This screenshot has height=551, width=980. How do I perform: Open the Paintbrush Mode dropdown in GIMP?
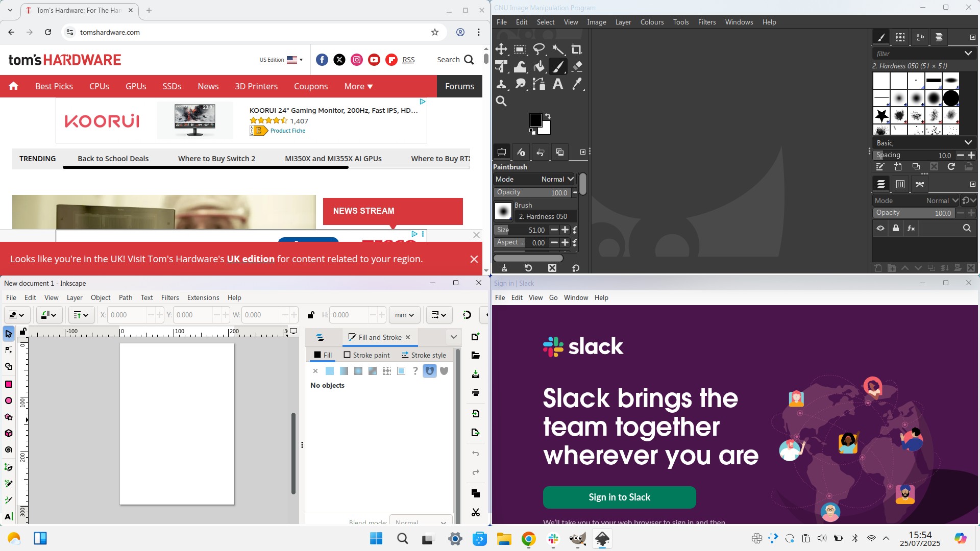tap(534, 179)
